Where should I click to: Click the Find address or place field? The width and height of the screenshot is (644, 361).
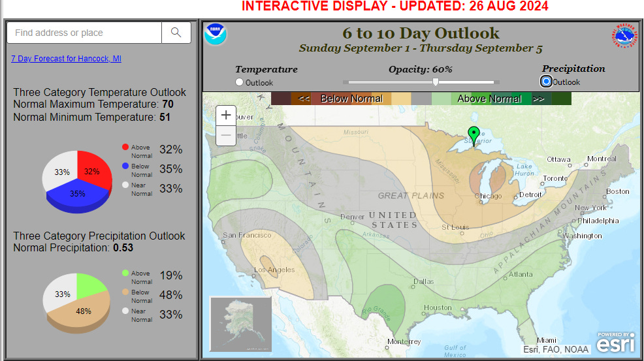pos(84,33)
